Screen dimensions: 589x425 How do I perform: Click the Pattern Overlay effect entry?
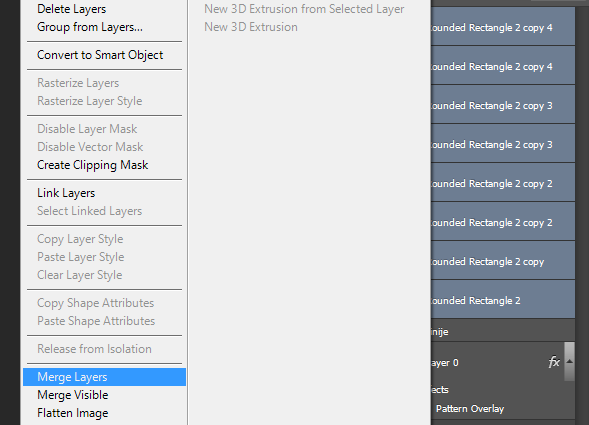click(470, 409)
